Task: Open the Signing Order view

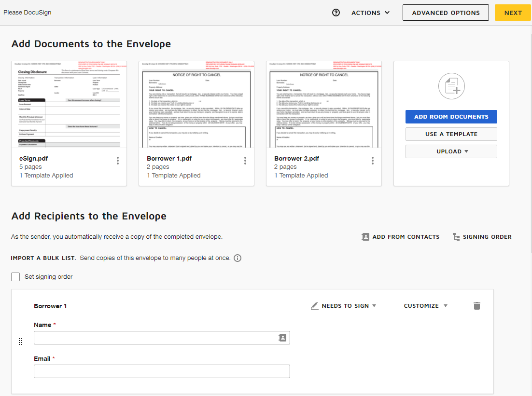Action: click(x=482, y=237)
